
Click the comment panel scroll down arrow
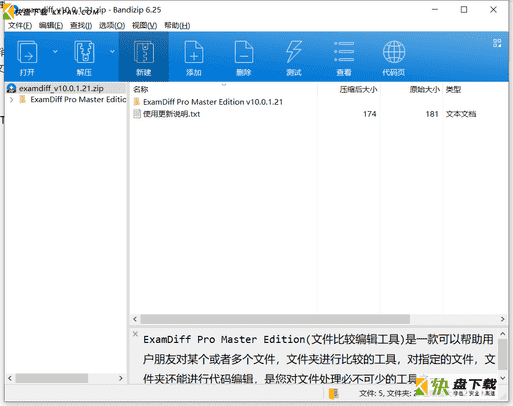503,378
